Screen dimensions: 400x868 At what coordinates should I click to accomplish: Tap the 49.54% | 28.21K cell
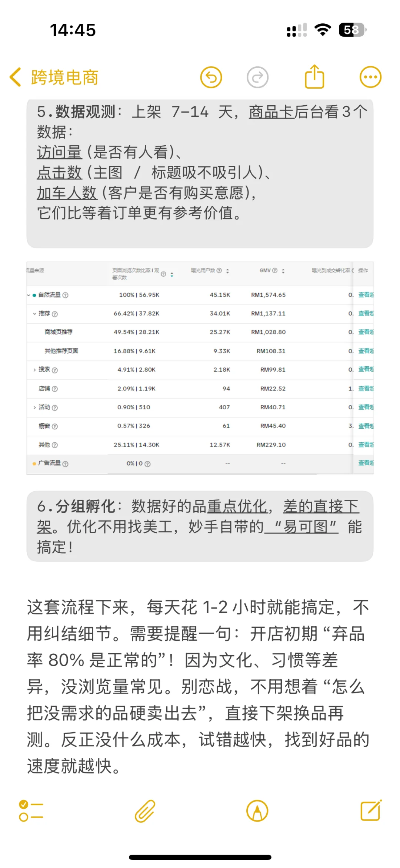click(136, 332)
